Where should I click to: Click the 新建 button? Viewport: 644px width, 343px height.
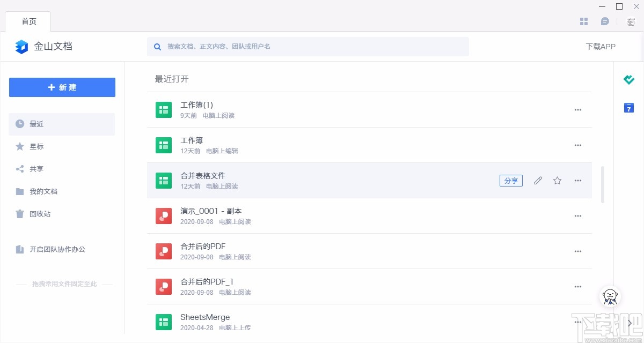(62, 87)
